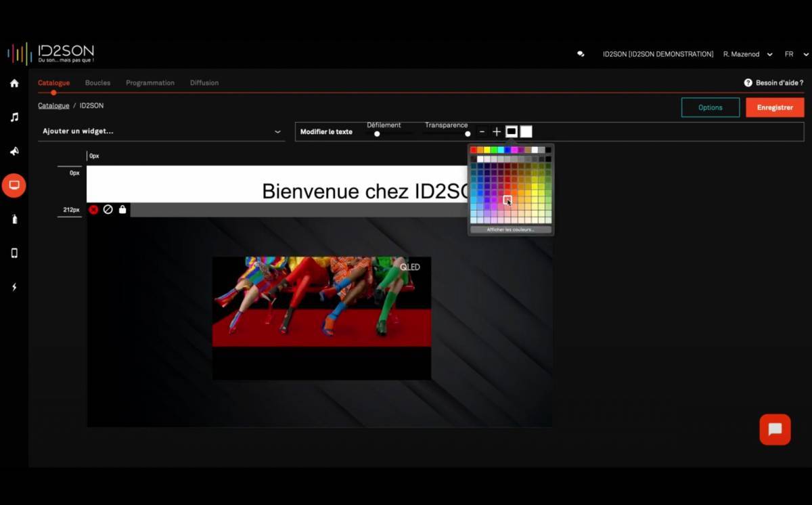Open the Home section in sidebar
812x505 pixels.
(14, 83)
